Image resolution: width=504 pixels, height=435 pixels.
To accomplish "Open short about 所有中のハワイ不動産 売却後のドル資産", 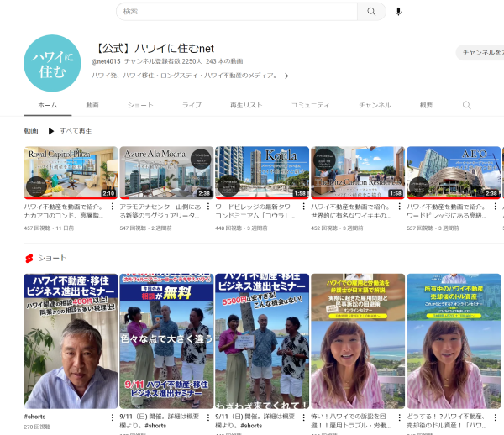I will pos(454,341).
